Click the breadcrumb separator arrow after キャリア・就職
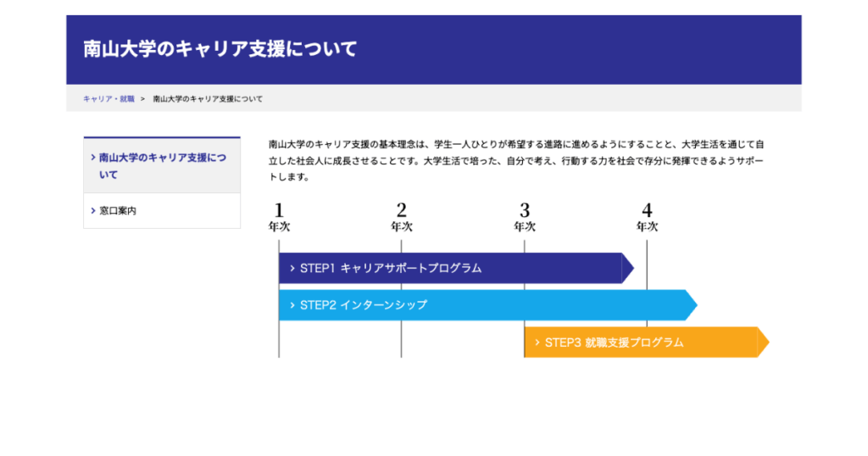 click(x=142, y=99)
